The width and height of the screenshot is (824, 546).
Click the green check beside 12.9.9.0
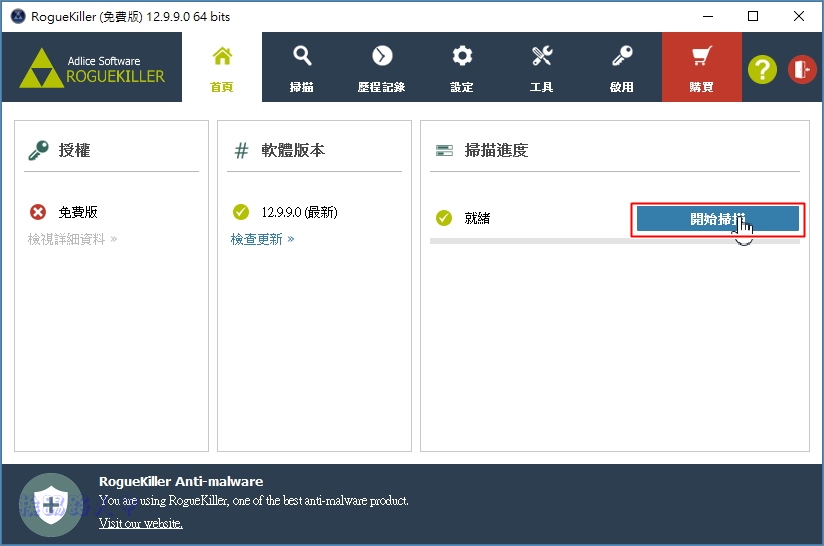[x=241, y=212]
